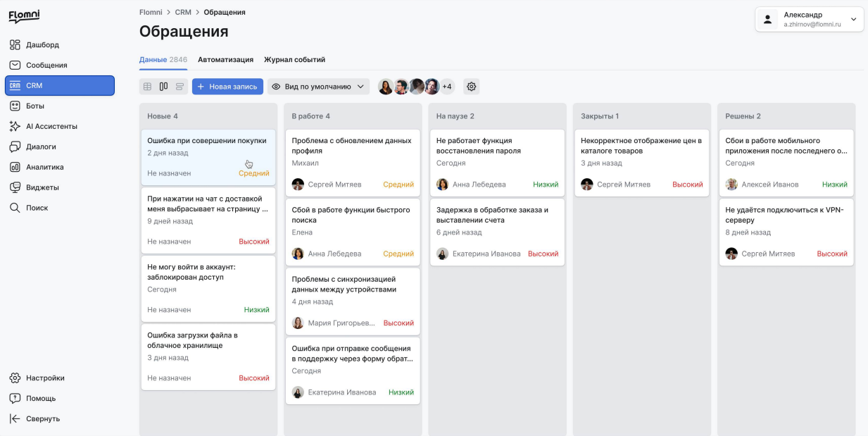Open Аналитика chart icon in sidebar
This screenshot has width=868, height=436.
(x=15, y=167)
